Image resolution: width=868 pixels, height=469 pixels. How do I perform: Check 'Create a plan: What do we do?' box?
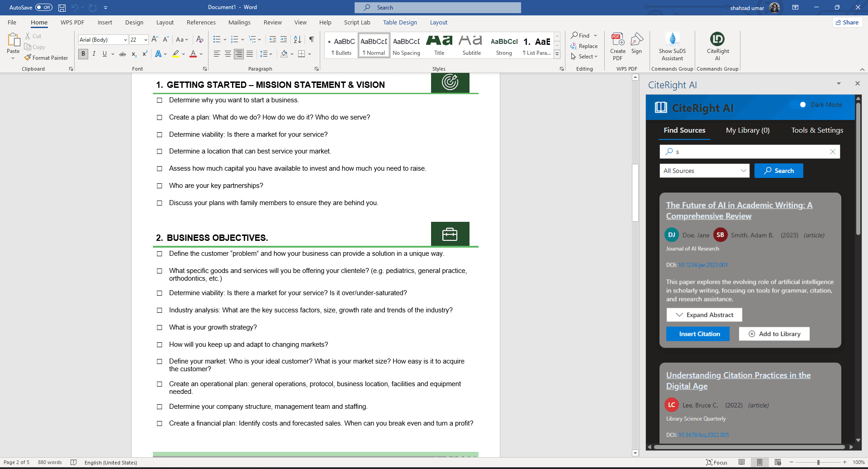tap(159, 118)
